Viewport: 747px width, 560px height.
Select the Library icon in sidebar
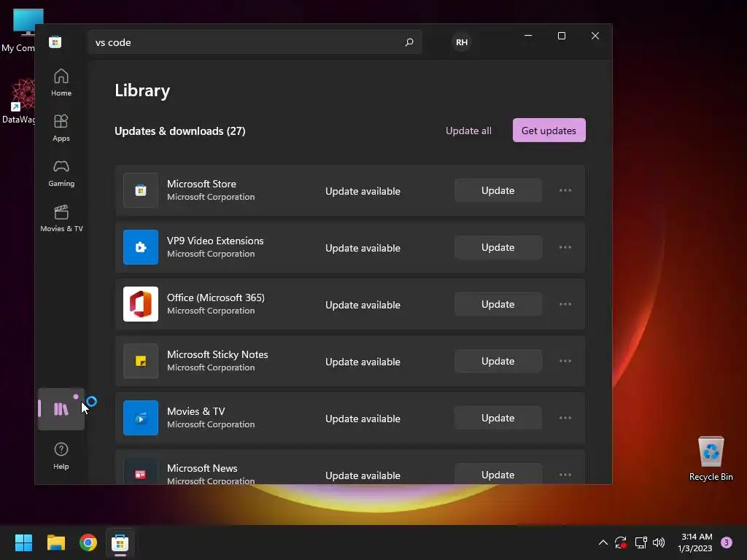point(61,408)
